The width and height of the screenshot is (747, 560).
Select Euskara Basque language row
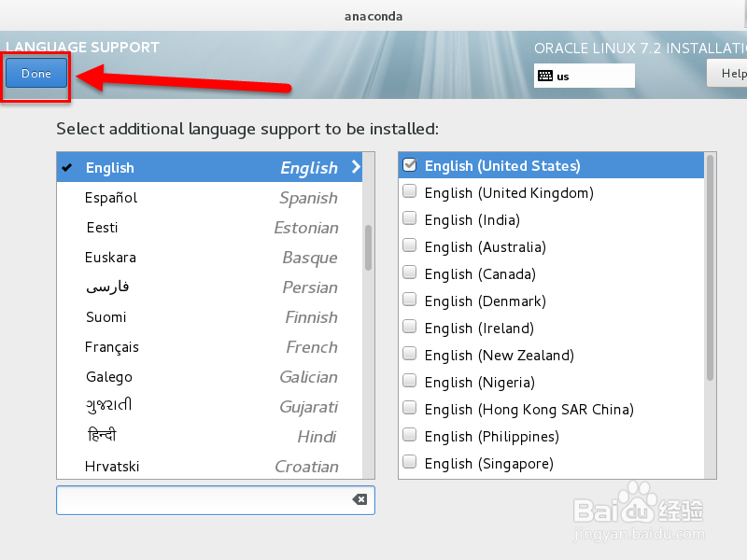[x=209, y=258]
